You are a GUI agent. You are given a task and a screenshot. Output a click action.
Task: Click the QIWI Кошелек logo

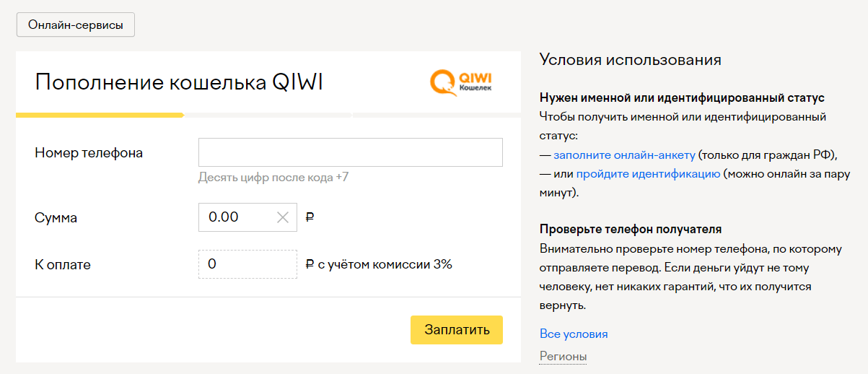pos(460,82)
